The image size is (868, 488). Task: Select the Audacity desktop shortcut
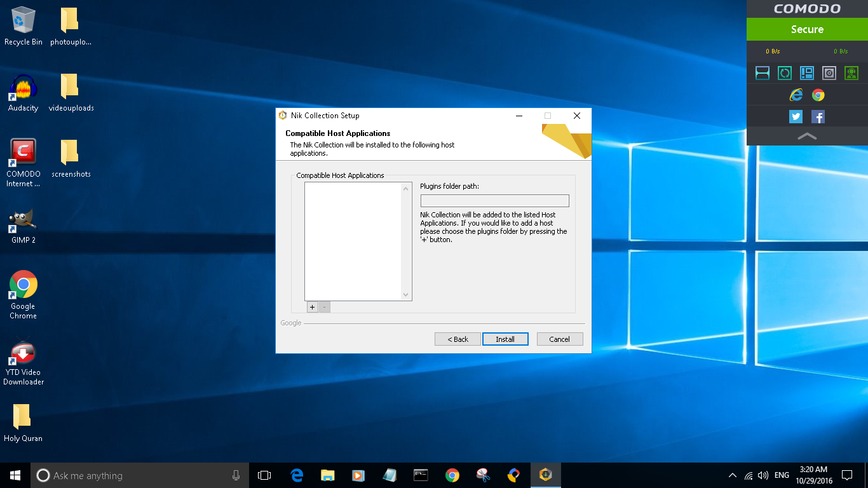click(24, 93)
